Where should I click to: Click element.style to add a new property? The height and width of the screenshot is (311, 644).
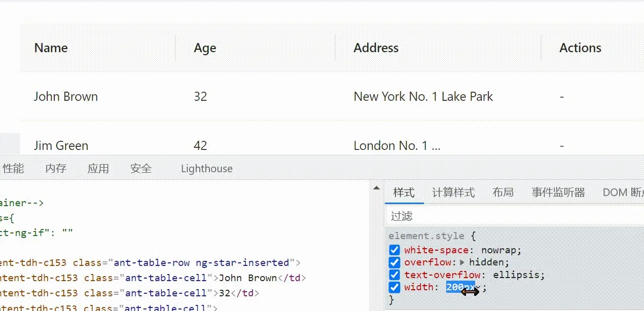[426, 236]
